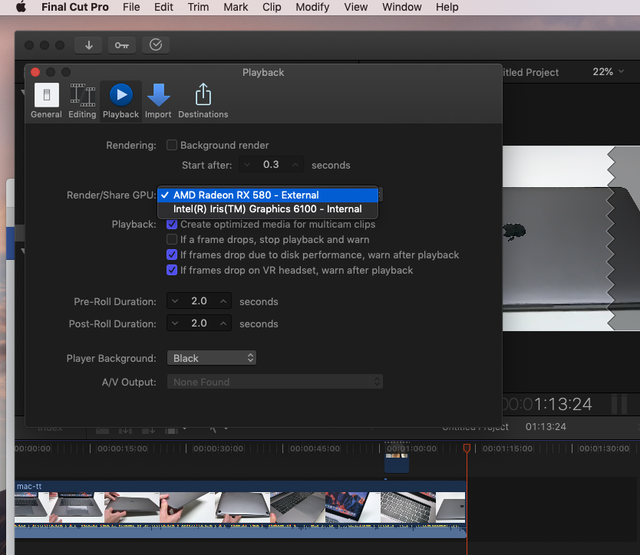Click the 00:00:30:00 timeline ruler mark
This screenshot has width=640, height=555.
coord(218,448)
